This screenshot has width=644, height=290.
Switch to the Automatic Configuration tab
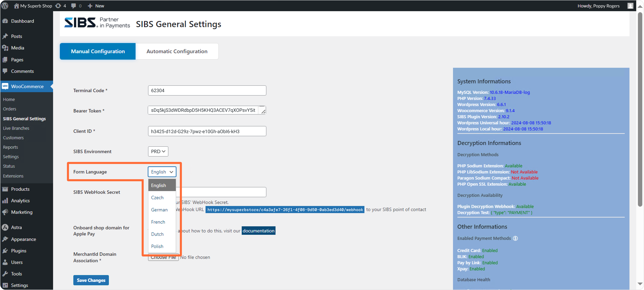(x=177, y=51)
